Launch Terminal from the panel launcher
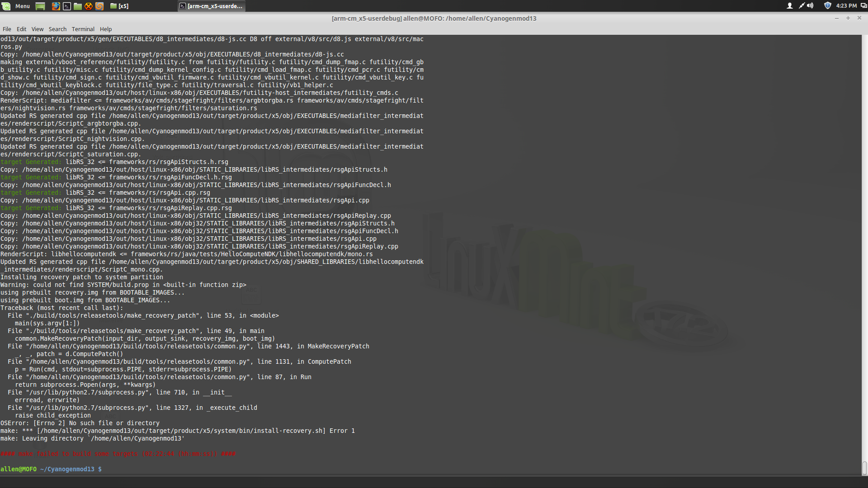The image size is (868, 488). 66,6
